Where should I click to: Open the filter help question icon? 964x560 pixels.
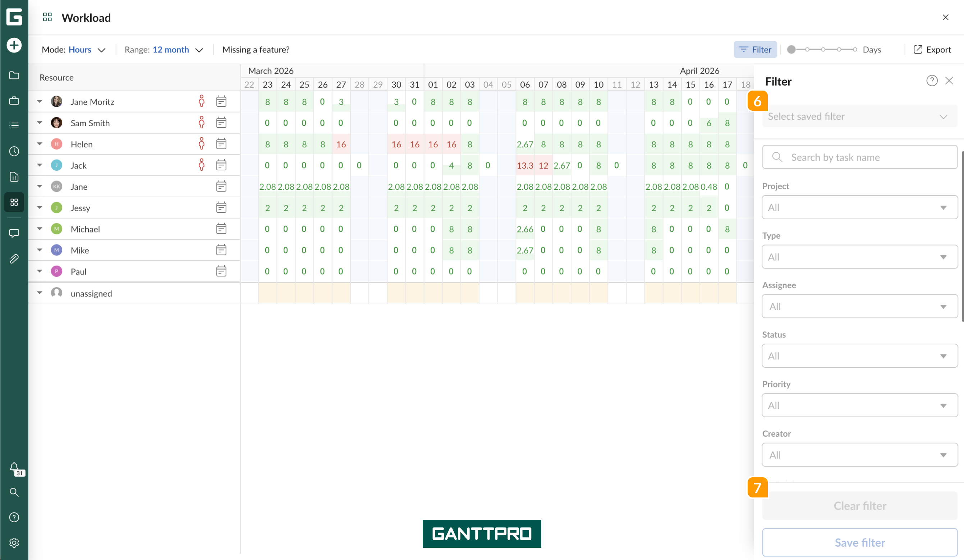click(x=932, y=81)
